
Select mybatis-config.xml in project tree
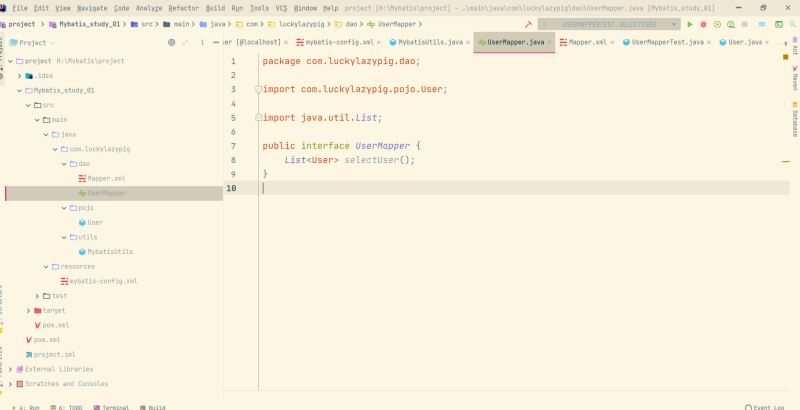click(x=103, y=281)
